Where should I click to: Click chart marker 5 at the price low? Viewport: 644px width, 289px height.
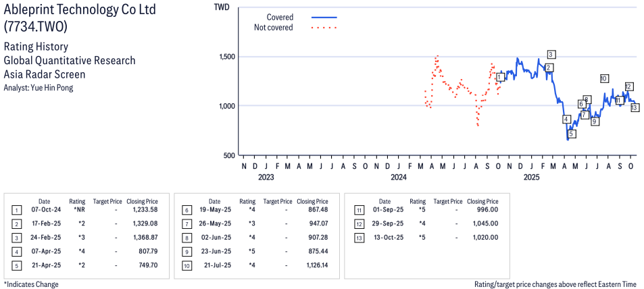pyautogui.click(x=571, y=134)
